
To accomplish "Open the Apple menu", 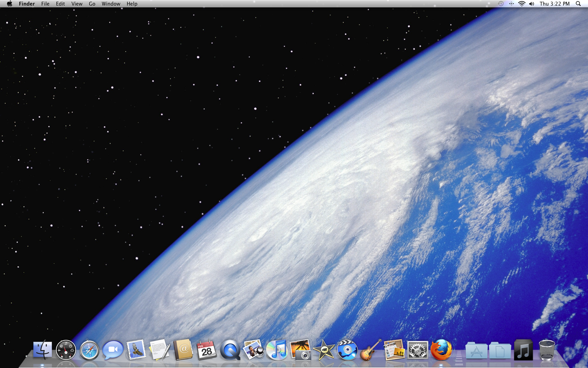I will pyautogui.click(x=9, y=4).
